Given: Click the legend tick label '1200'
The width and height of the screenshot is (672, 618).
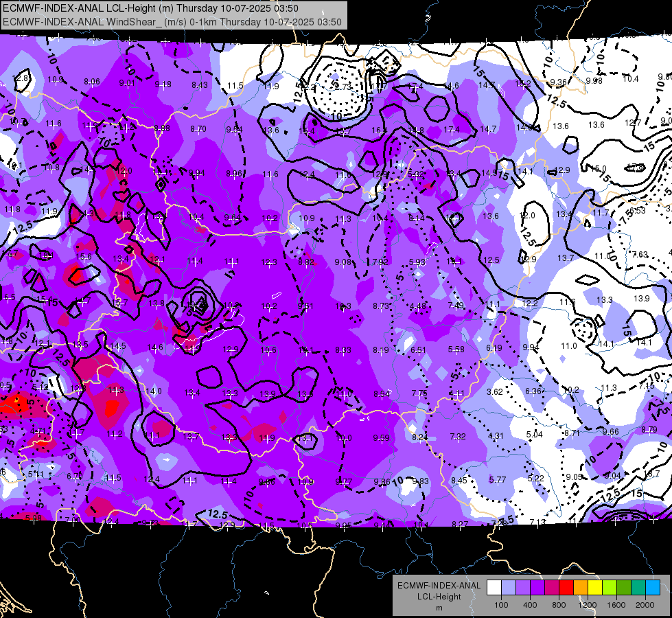Looking at the screenshot, I should [x=587, y=605].
